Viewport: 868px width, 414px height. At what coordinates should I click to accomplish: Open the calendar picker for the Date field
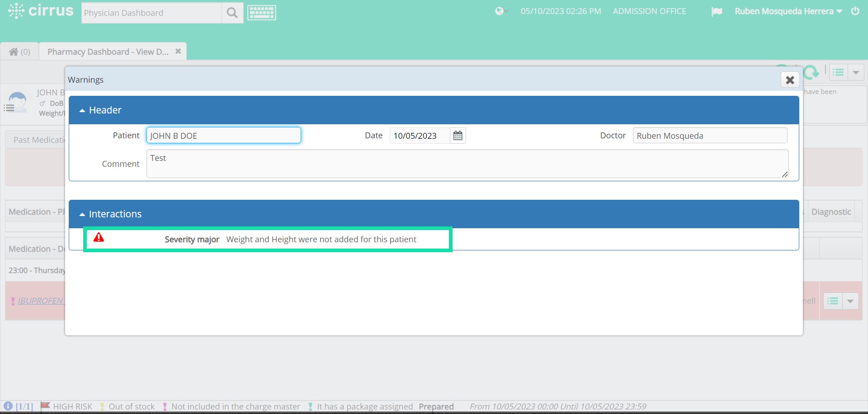(457, 135)
